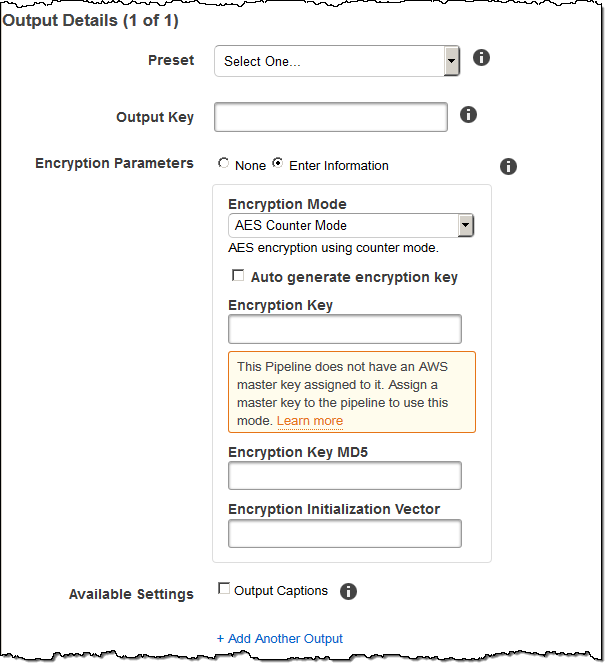Enable Auto generate encryption key checkbox
609x666 pixels.
238,276
